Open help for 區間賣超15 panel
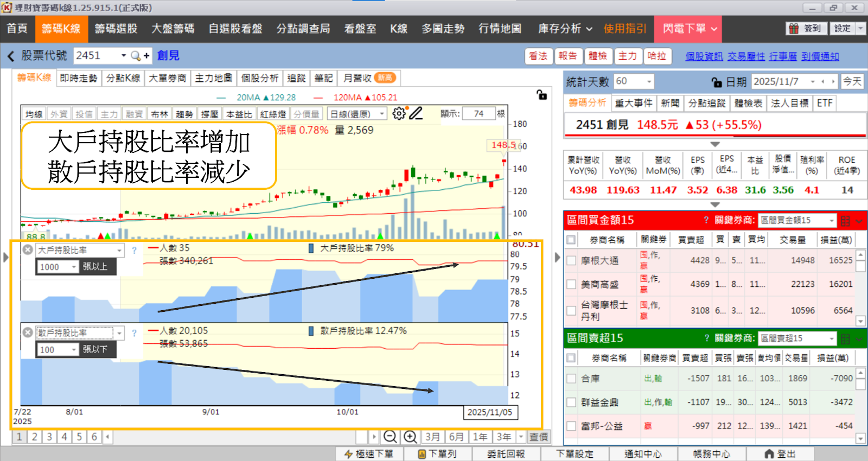868x461 pixels. click(706, 338)
